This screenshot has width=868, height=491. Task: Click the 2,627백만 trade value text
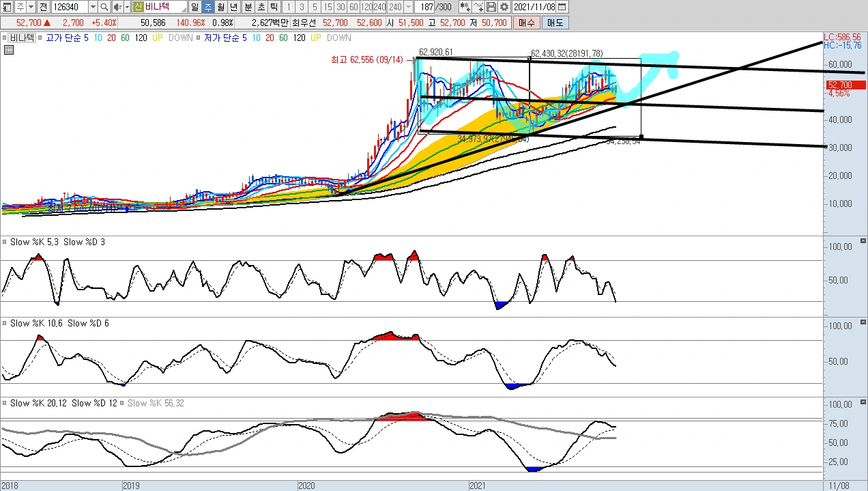click(271, 23)
